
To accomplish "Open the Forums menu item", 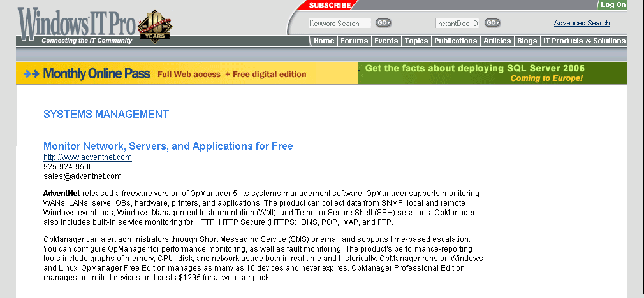I will click(354, 41).
